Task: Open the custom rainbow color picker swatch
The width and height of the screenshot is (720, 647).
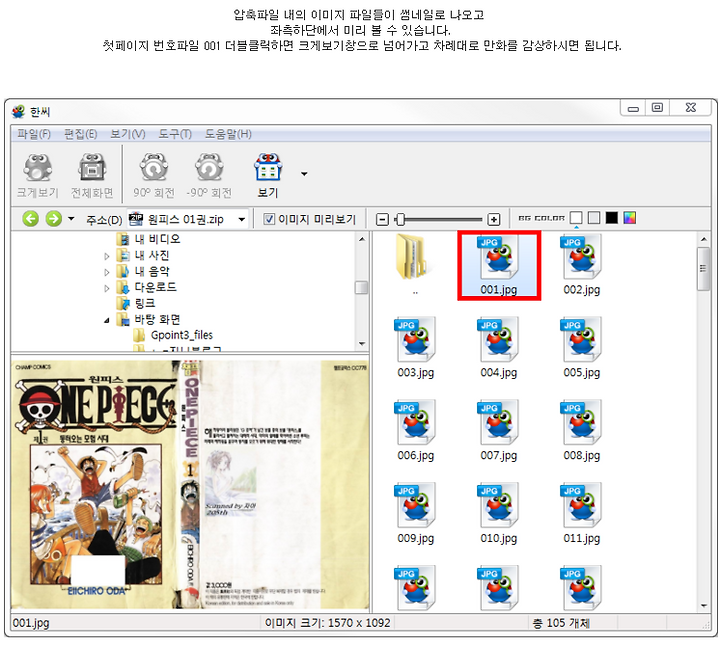Action: 630,218
